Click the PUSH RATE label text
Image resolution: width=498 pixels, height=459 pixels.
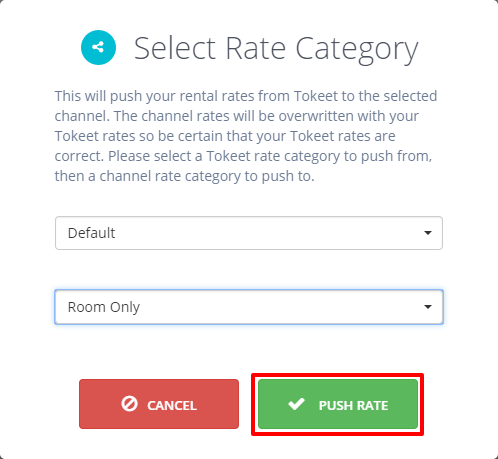353,405
